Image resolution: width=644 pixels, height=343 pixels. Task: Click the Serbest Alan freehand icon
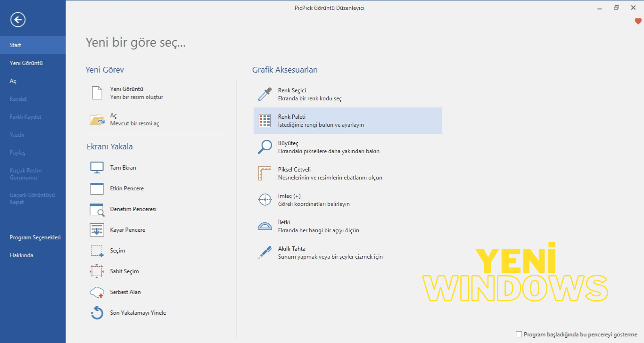(97, 292)
